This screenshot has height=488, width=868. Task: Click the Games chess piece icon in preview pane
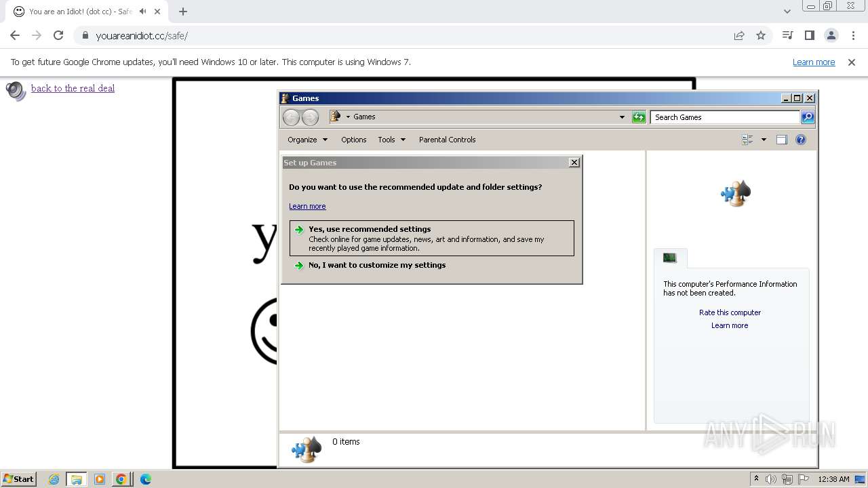coord(736,193)
